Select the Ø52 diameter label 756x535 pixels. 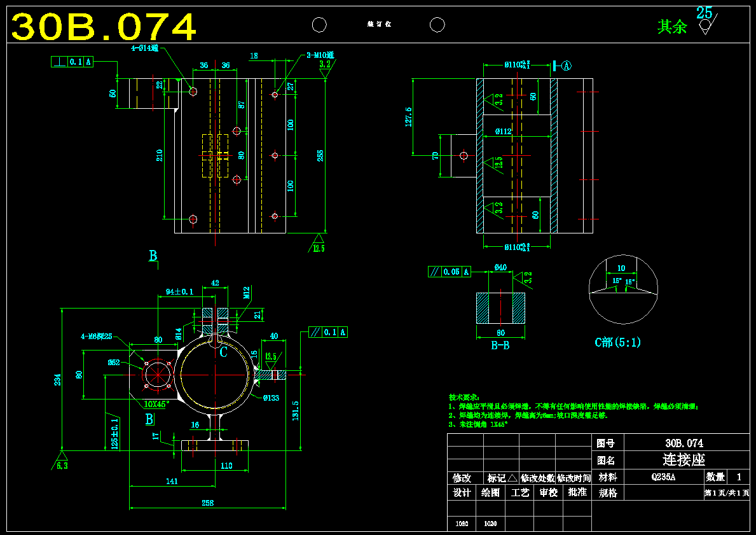click(114, 362)
